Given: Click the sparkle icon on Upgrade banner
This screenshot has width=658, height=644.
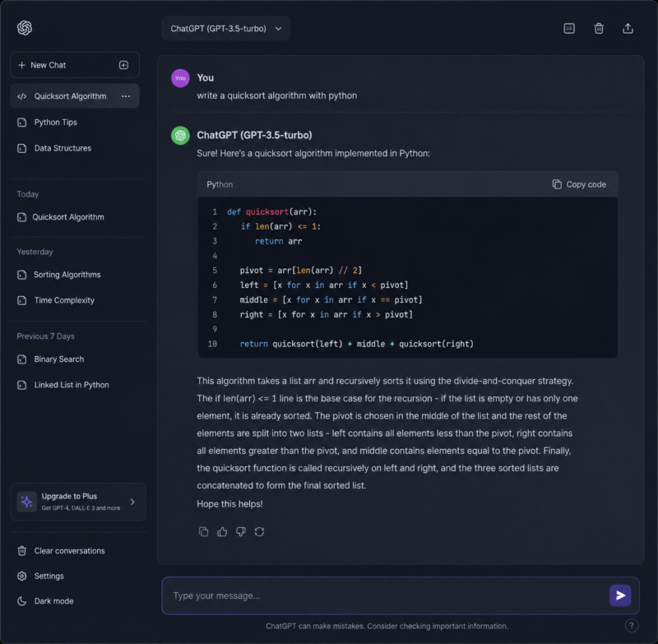Looking at the screenshot, I should 27,502.
